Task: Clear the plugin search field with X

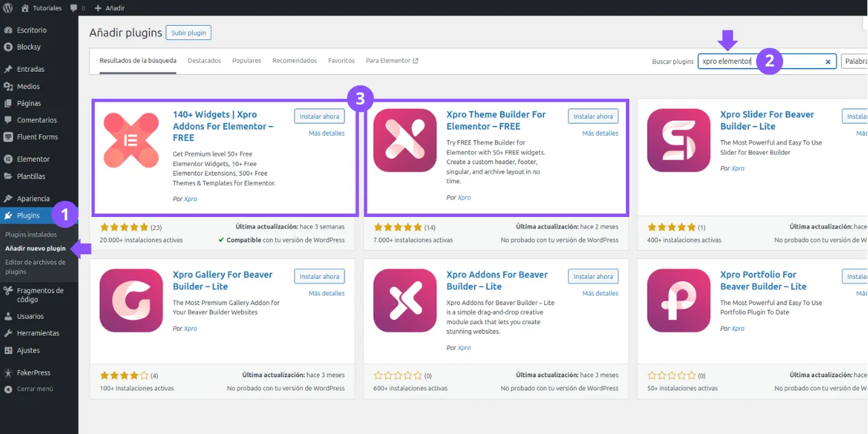Action: tap(828, 62)
